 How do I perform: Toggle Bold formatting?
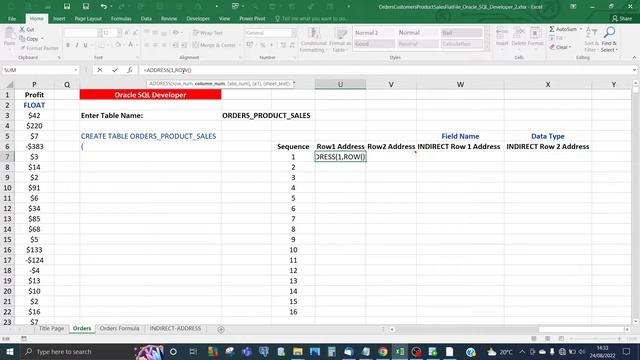click(68, 45)
